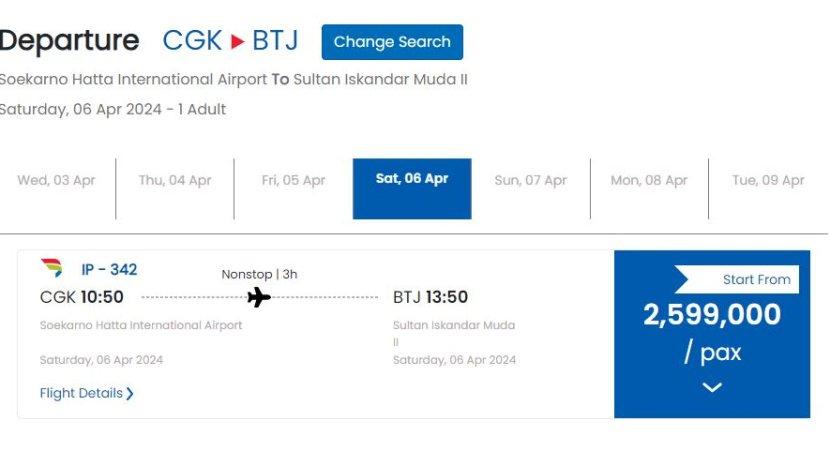Click the Start From ribbon label
This screenshot has height=466, width=830.
[755, 280]
